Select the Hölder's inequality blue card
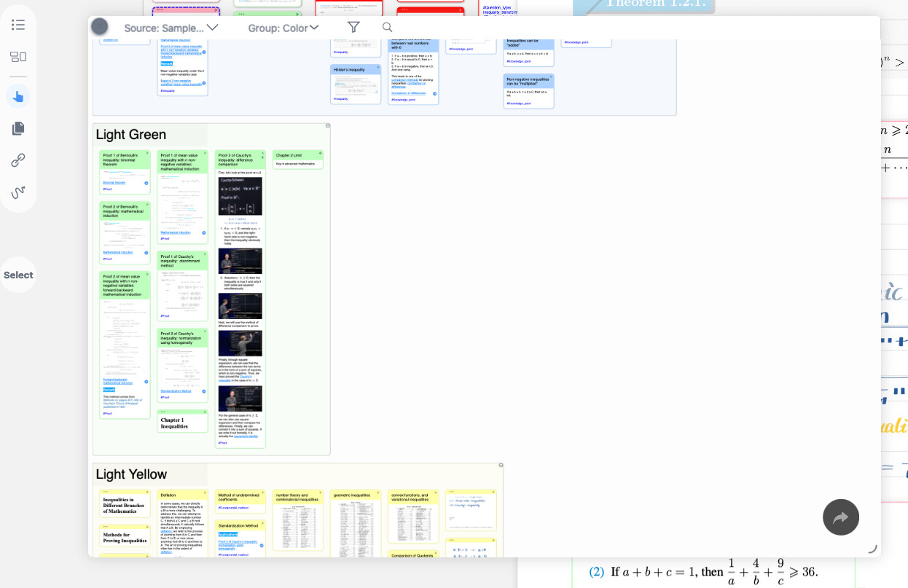908x588 pixels. pyautogui.click(x=356, y=84)
